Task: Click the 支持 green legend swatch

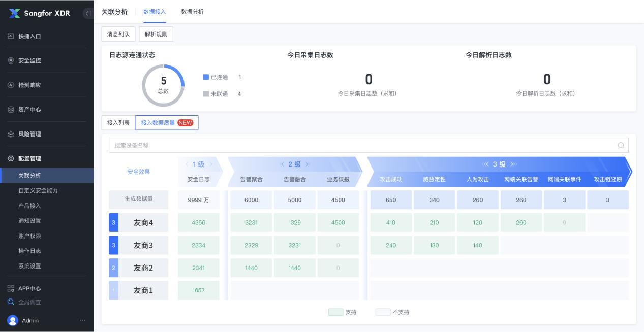Action: click(335, 312)
